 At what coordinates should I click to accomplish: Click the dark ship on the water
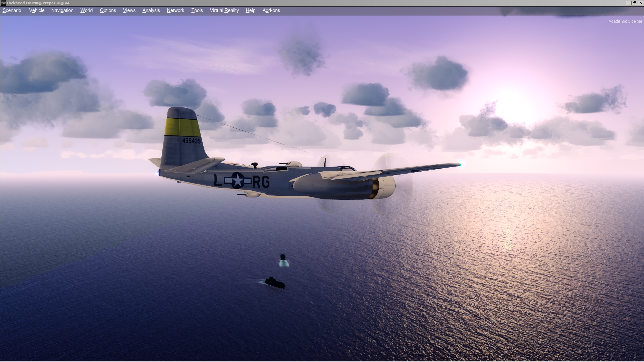tap(275, 282)
